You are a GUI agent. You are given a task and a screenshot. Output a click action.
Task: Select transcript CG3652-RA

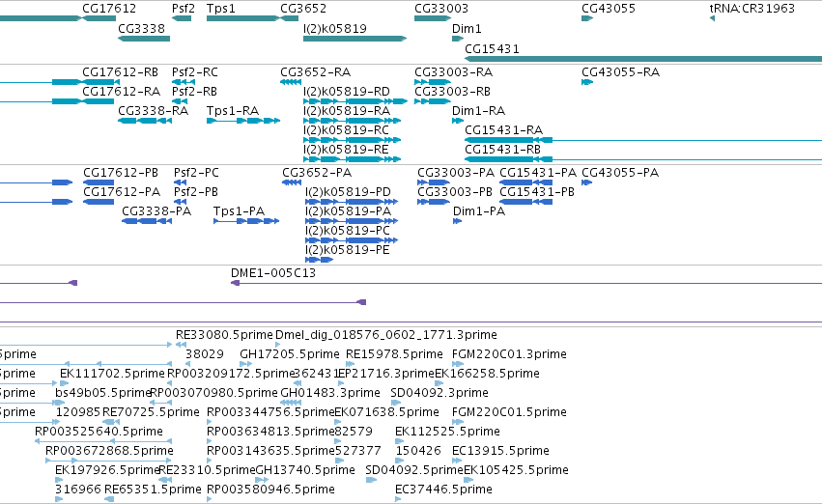tap(315, 71)
